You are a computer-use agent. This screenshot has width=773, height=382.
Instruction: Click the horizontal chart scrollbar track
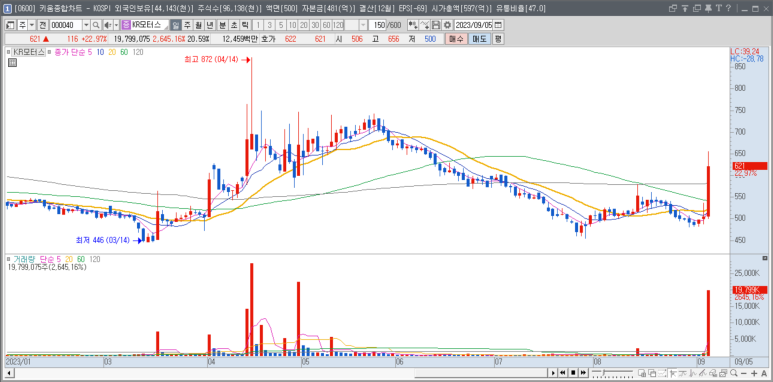point(280,373)
